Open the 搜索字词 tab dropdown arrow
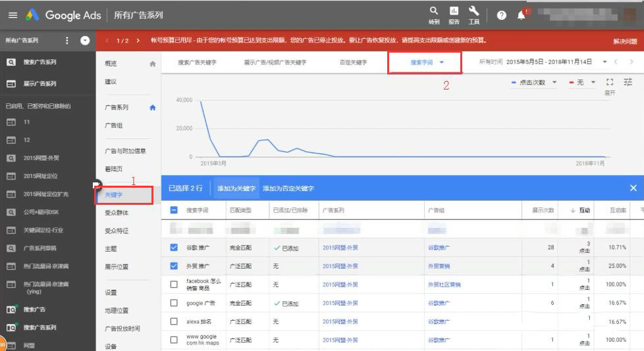Image resolution: width=644 pixels, height=351 pixels. pyautogui.click(x=442, y=63)
